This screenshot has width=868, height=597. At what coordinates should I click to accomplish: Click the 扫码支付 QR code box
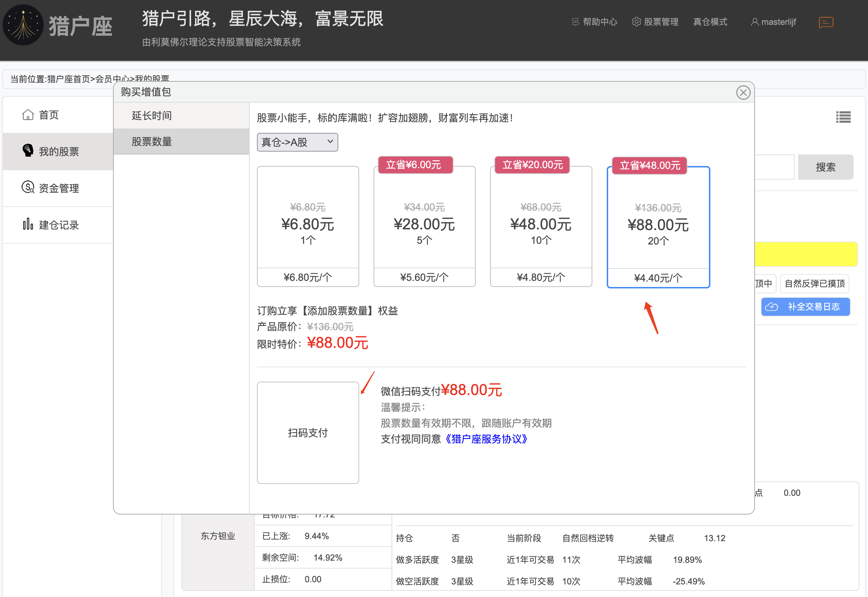(308, 433)
